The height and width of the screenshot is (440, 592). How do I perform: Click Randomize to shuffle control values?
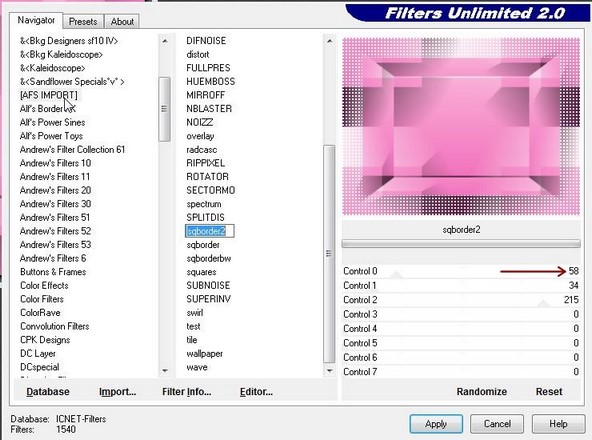pyautogui.click(x=482, y=392)
